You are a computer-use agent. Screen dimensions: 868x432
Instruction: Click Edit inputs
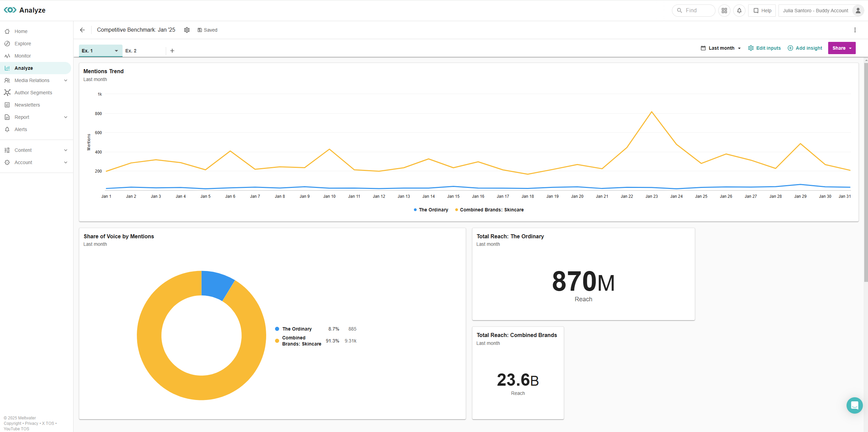point(764,48)
